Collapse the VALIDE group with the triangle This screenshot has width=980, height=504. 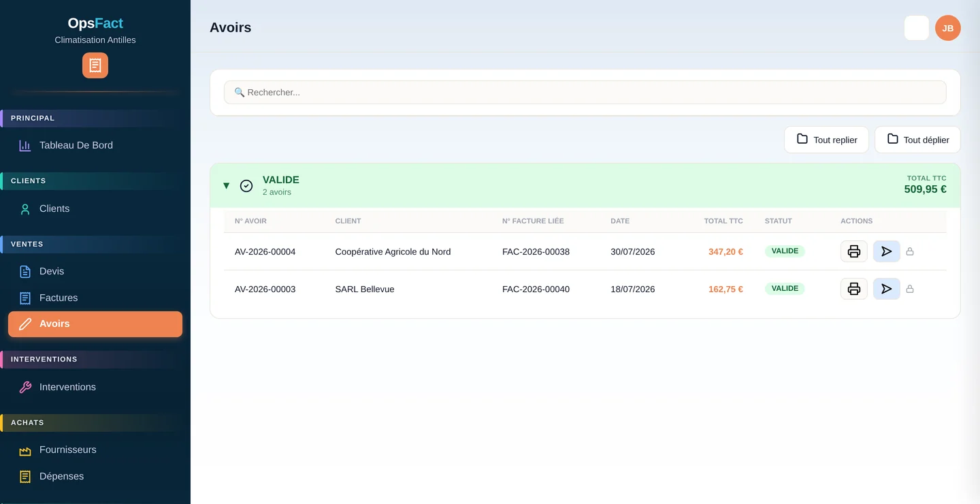click(227, 185)
